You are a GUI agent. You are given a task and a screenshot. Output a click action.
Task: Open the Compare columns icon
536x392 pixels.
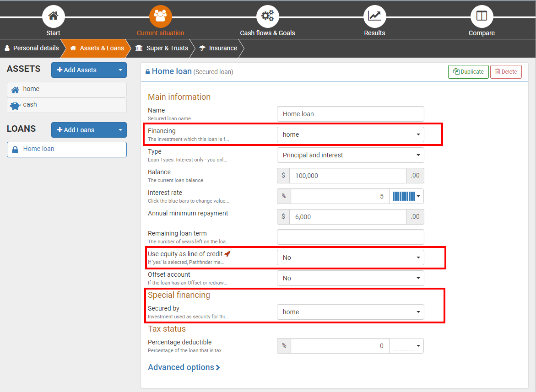(482, 16)
